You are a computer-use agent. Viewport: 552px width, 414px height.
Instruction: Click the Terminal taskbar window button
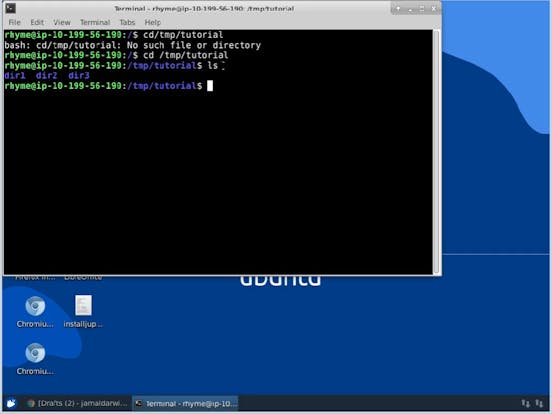coord(186,403)
